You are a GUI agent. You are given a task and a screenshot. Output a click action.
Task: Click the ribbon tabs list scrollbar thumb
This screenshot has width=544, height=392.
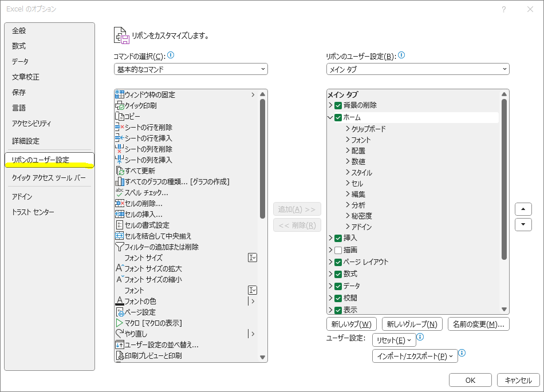[504, 179]
